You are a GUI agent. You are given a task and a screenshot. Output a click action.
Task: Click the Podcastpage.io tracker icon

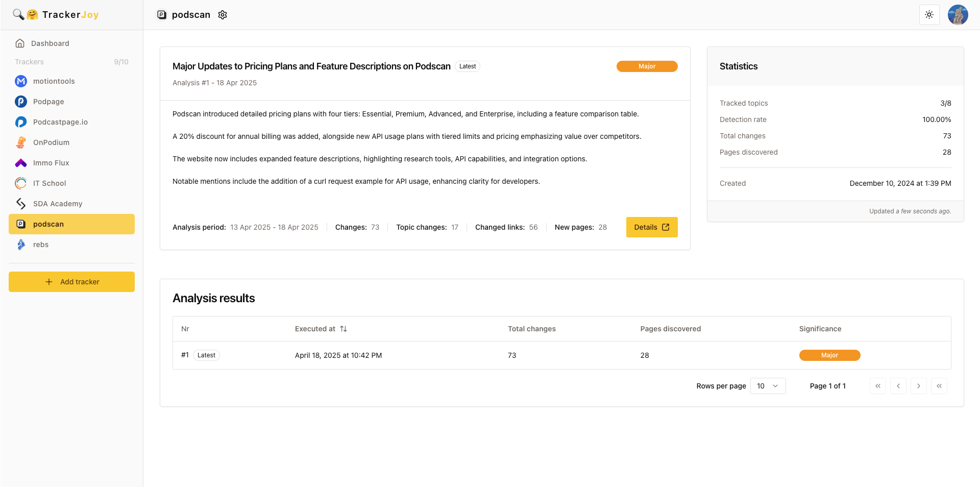[x=21, y=122]
